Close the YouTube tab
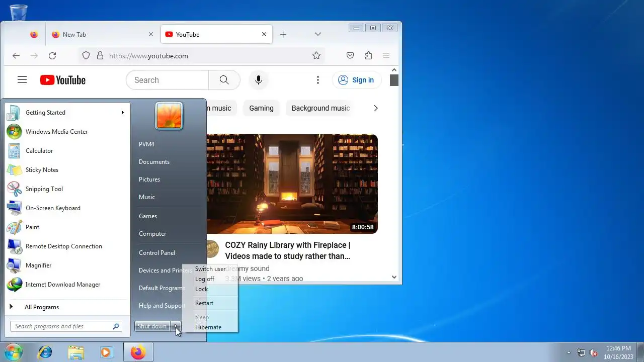 [264, 34]
